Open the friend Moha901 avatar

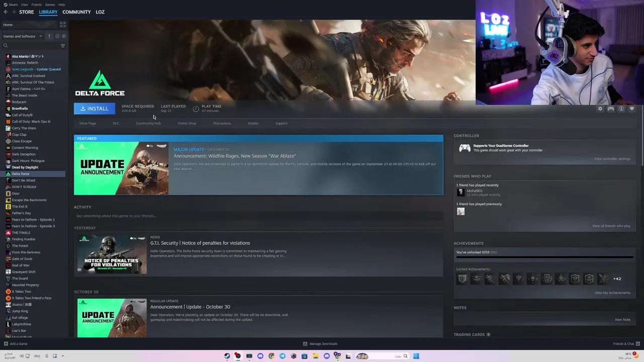pos(460,193)
